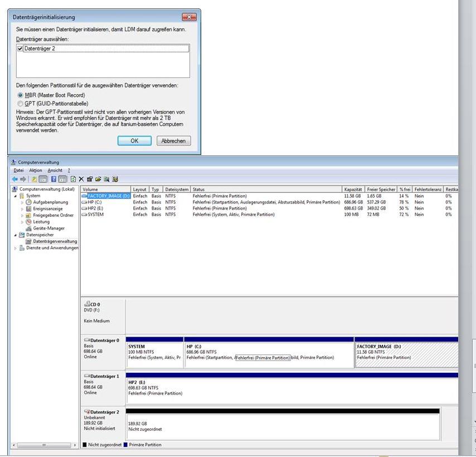Sort by the Volume column header

point(106,189)
